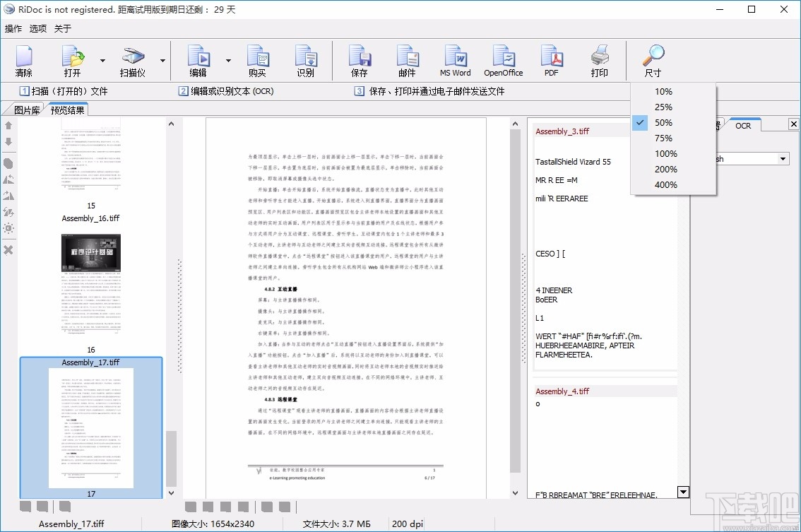Select 100% zoom size option
The height and width of the screenshot is (532, 801).
coord(665,153)
